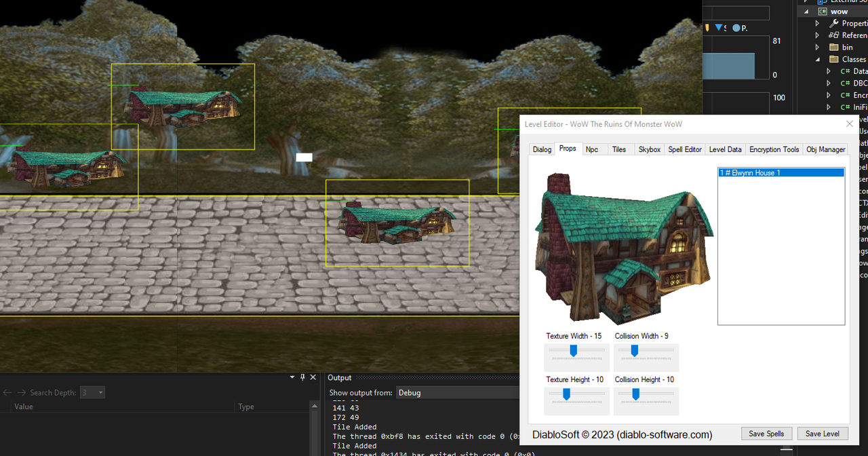Click the wrench icon beside Properties
Viewport: 868px width, 456px height.
pos(834,23)
